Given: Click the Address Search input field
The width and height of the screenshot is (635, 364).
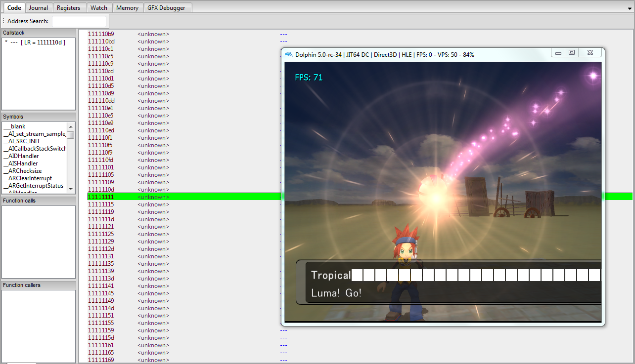Looking at the screenshot, I should tap(79, 21).
